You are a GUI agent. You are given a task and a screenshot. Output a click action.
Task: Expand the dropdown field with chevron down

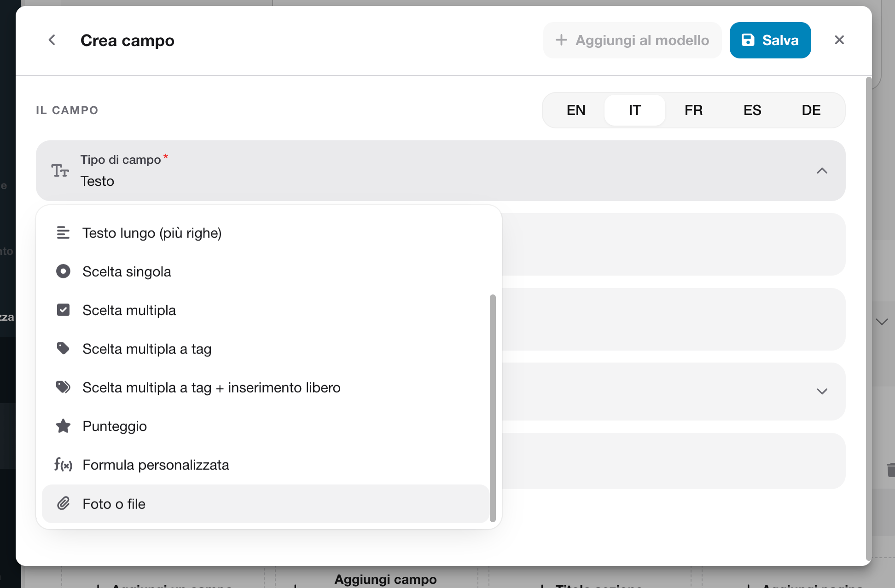822,392
